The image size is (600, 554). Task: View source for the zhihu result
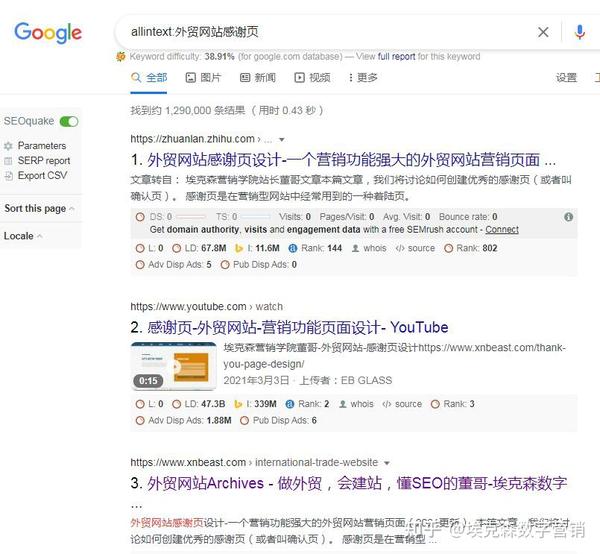pos(415,248)
